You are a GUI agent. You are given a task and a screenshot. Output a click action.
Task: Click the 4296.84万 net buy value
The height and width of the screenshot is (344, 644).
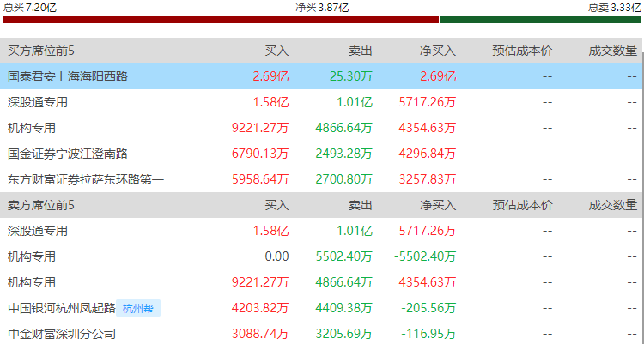[428, 154]
